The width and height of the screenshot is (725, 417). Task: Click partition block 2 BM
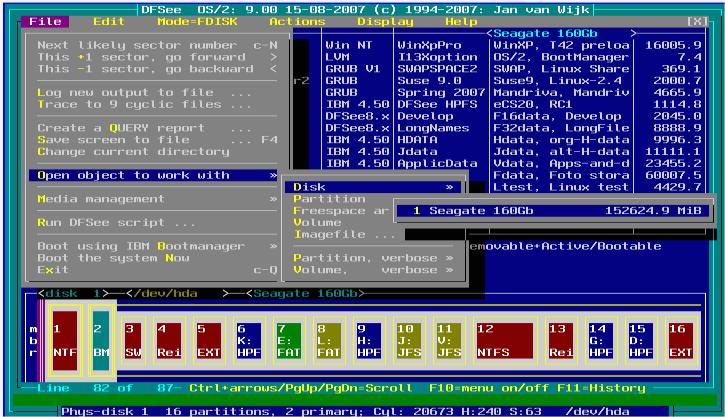[101, 341]
